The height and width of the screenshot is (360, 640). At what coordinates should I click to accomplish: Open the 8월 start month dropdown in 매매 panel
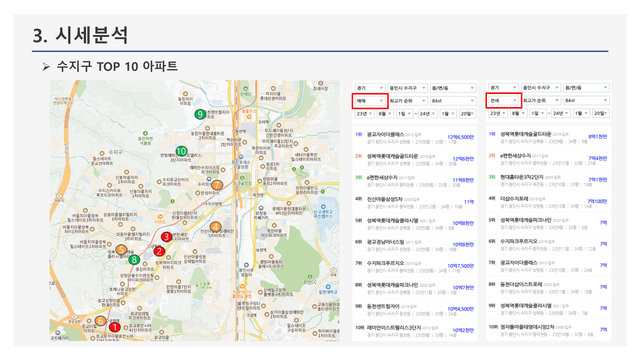385,113
